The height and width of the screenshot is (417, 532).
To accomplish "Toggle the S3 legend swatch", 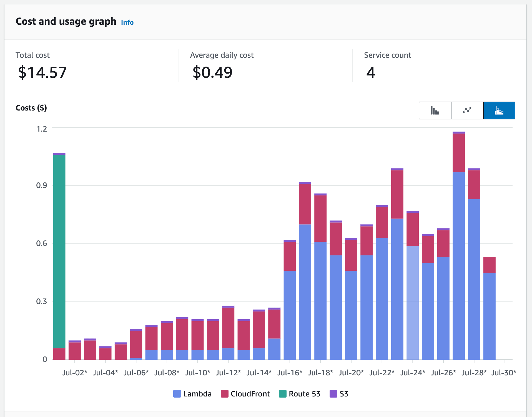I will [333, 394].
